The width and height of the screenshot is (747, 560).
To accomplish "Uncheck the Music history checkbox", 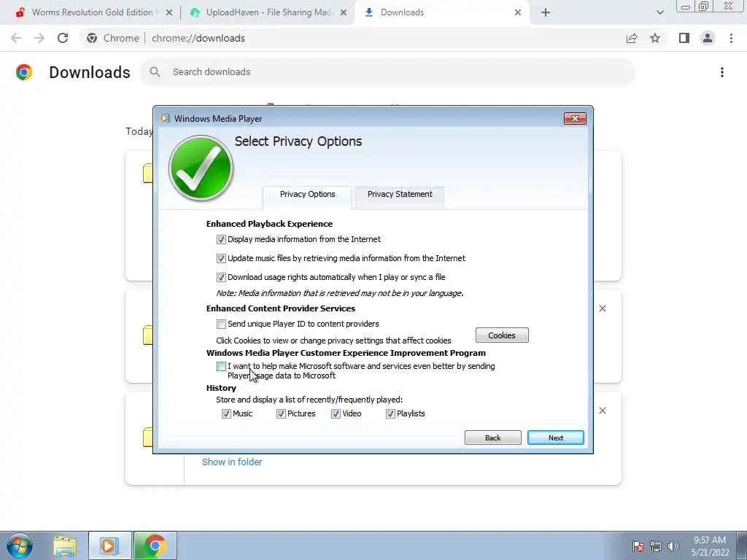I will pos(226,414).
